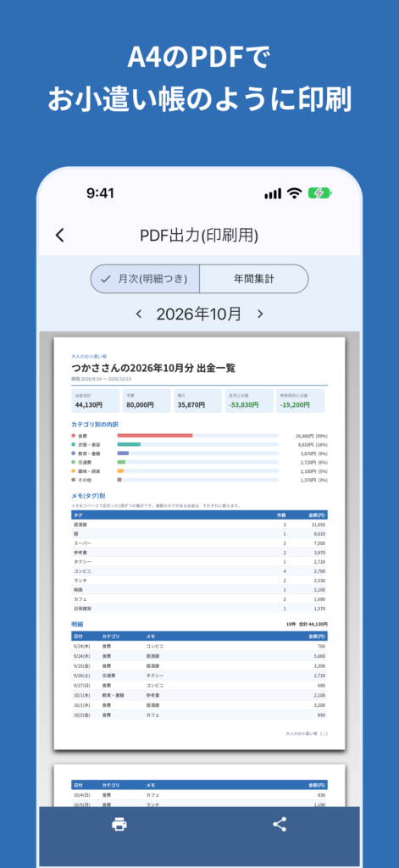Tap the cellular signal bars icon
This screenshot has height=868, width=399.
pos(273,194)
